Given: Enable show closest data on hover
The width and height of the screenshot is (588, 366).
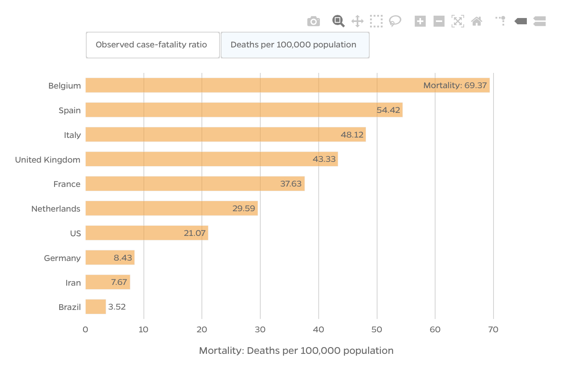Looking at the screenshot, I should click(521, 21).
